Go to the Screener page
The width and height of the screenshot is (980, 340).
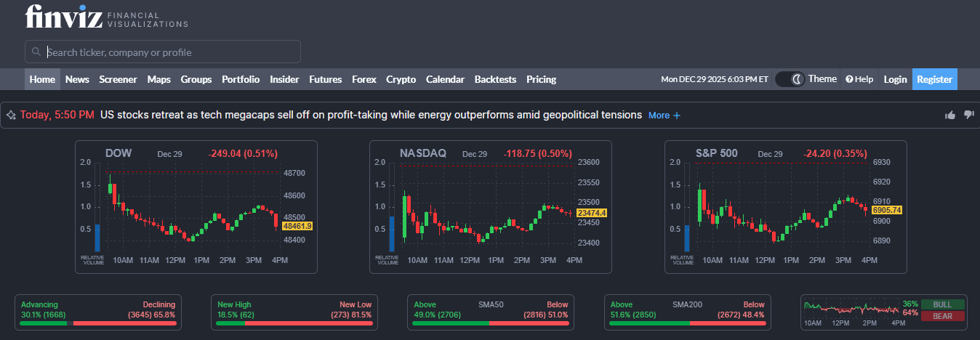(x=118, y=79)
